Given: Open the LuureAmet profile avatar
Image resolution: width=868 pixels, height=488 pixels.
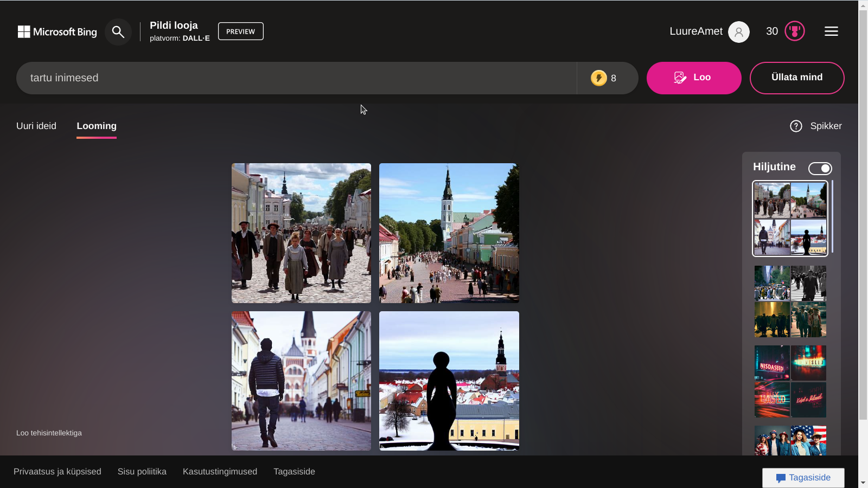Looking at the screenshot, I should [738, 32].
